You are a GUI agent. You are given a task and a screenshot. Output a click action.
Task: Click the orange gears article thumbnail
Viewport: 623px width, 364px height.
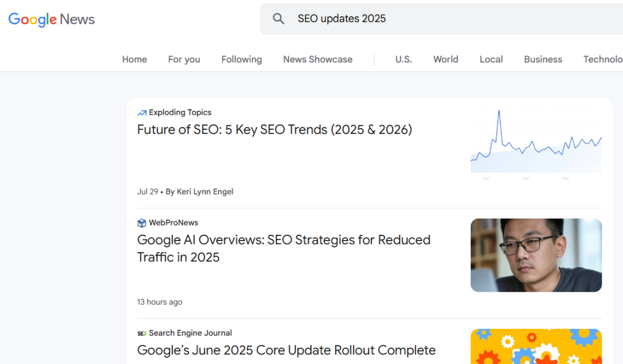point(536,346)
